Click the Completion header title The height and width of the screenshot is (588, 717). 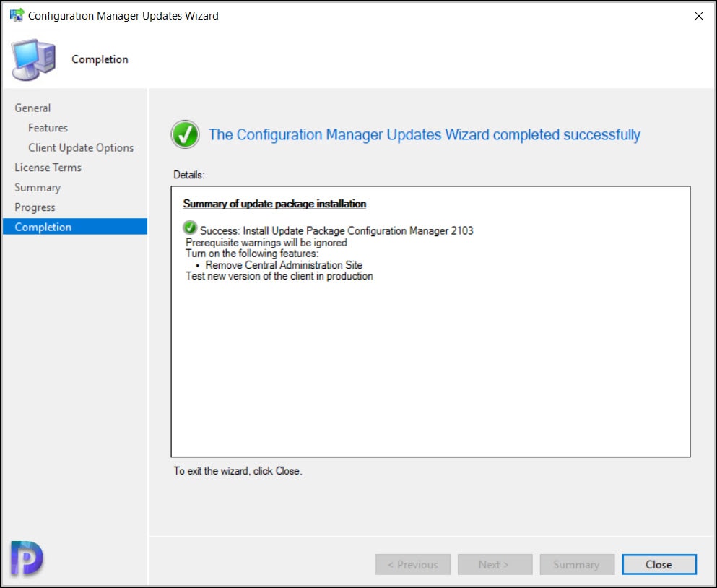tap(100, 59)
